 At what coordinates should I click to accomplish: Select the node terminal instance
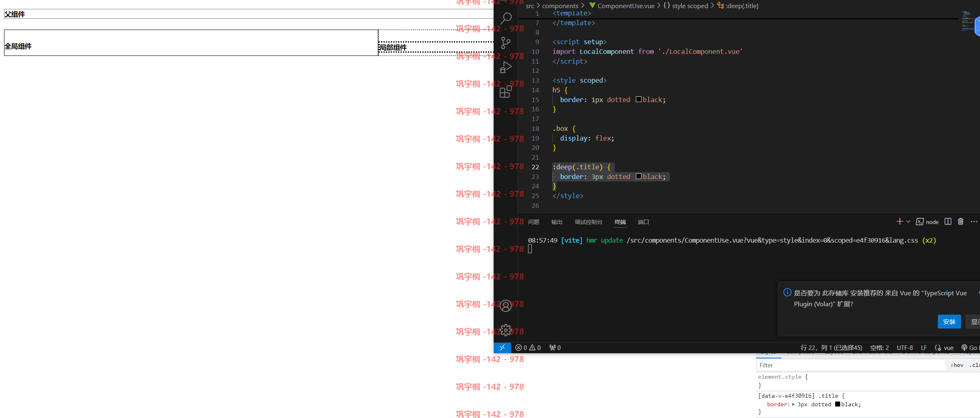(x=927, y=222)
